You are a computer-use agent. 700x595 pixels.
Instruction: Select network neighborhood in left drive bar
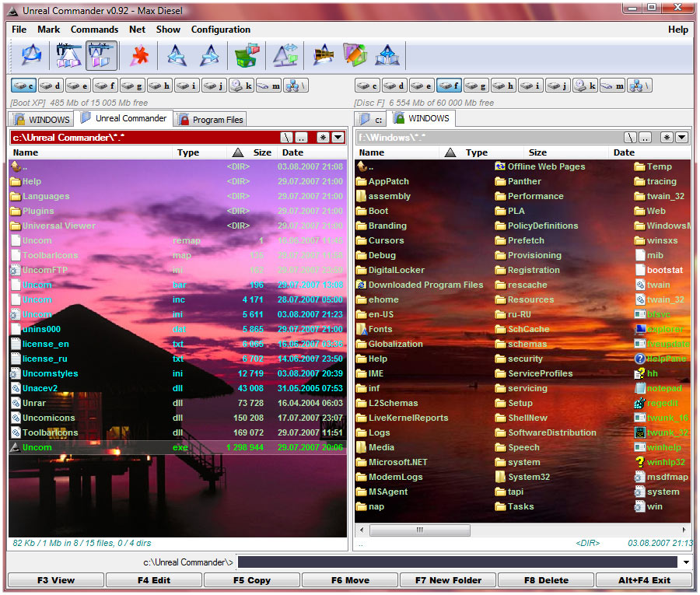pos(296,86)
